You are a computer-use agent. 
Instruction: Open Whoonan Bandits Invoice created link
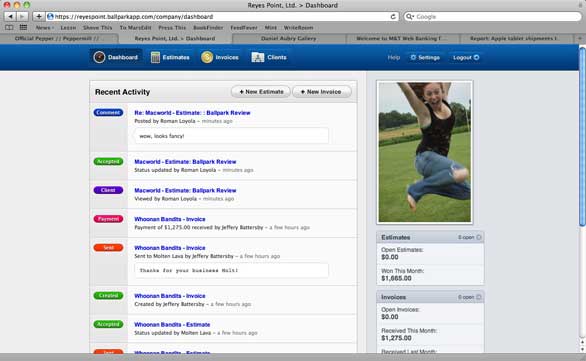click(x=170, y=296)
